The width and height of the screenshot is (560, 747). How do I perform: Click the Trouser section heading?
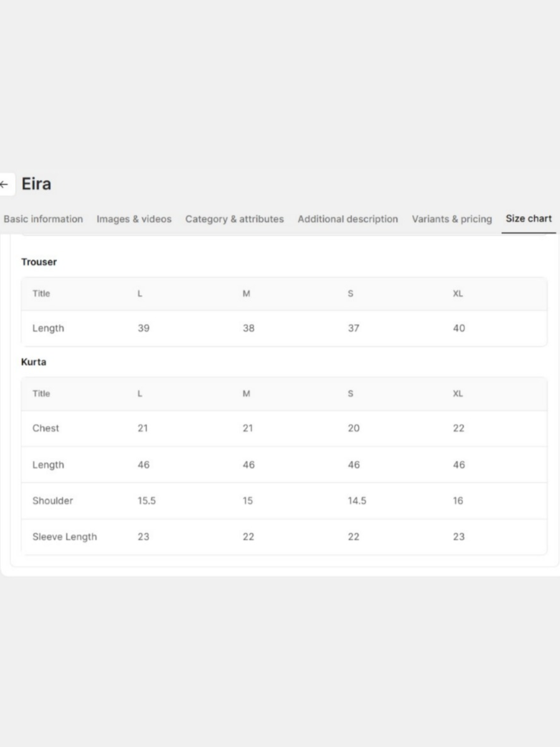pos(39,262)
